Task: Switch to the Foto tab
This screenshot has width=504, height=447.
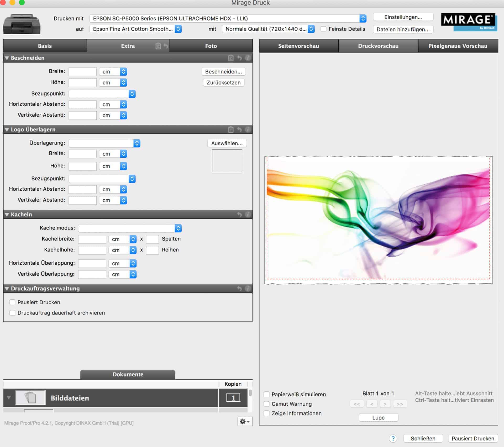Action: tap(211, 46)
